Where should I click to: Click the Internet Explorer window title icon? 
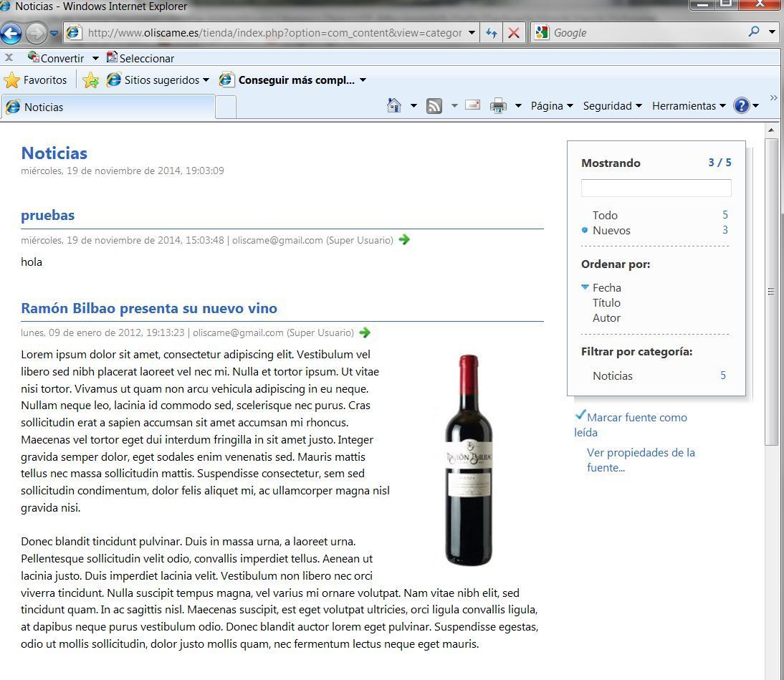point(4,6)
